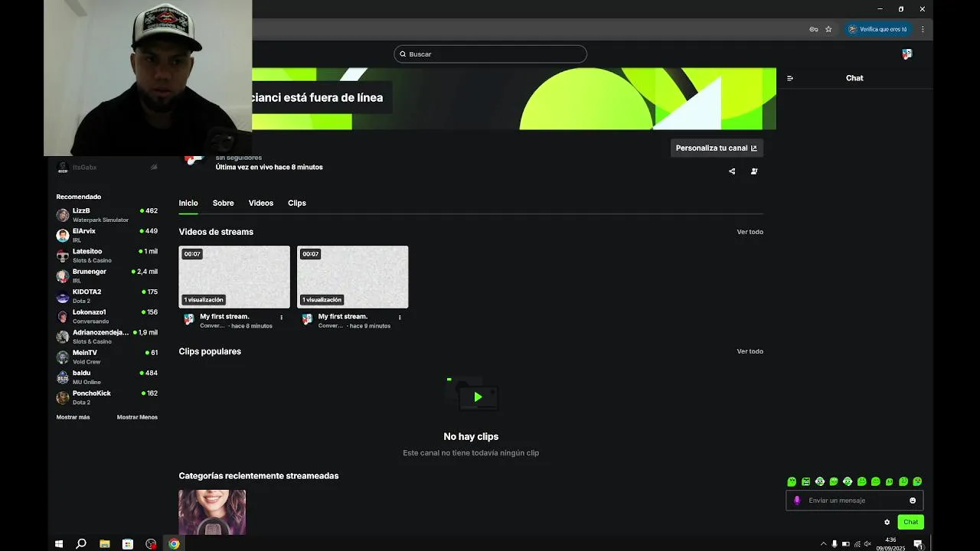The height and width of the screenshot is (551, 980).
Task: Open PonchoKick recommended channel
Action: pos(107,397)
